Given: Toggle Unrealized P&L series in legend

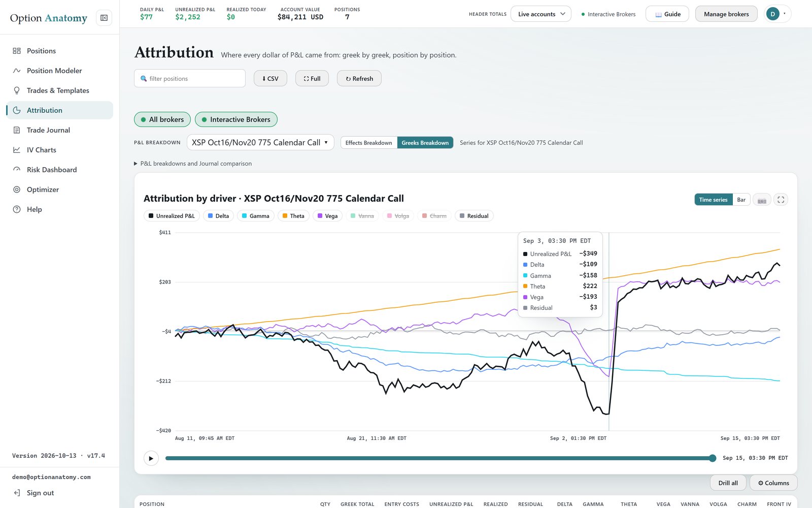Looking at the screenshot, I should 172,216.
